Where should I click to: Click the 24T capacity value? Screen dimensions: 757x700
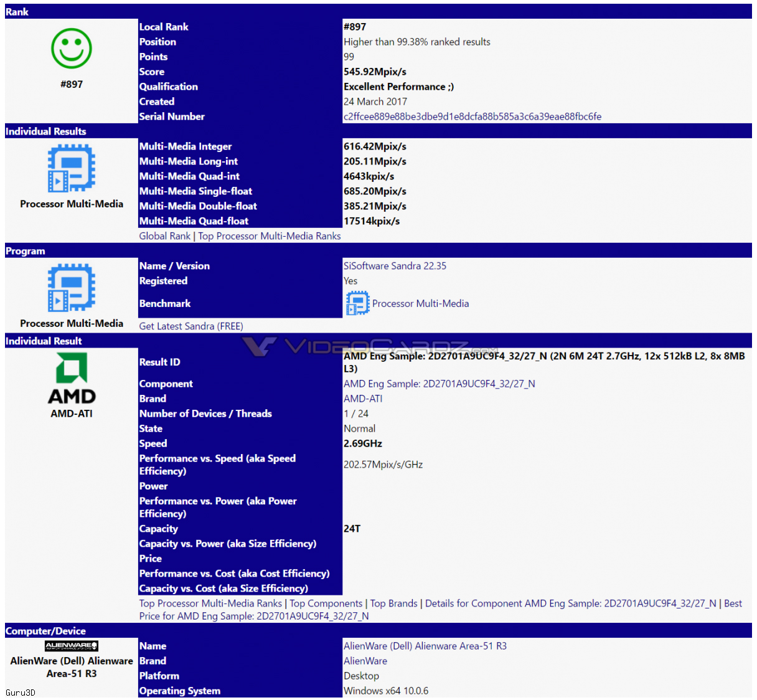352,529
